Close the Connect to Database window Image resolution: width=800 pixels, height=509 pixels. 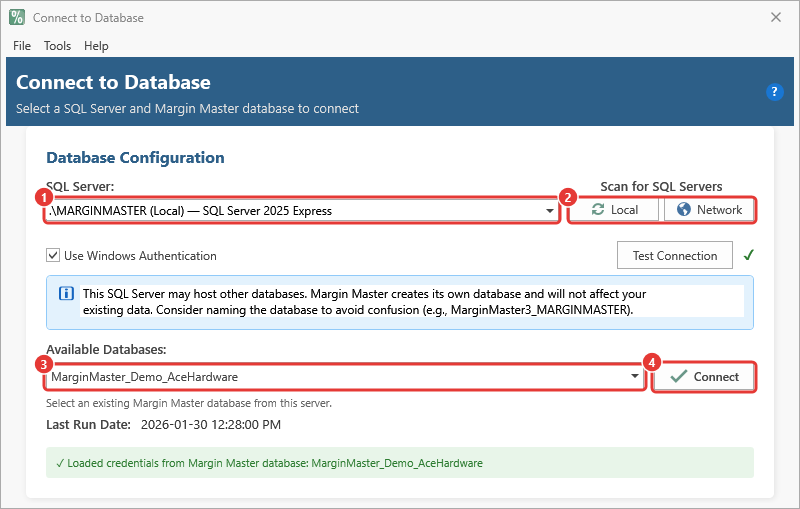coord(776,17)
